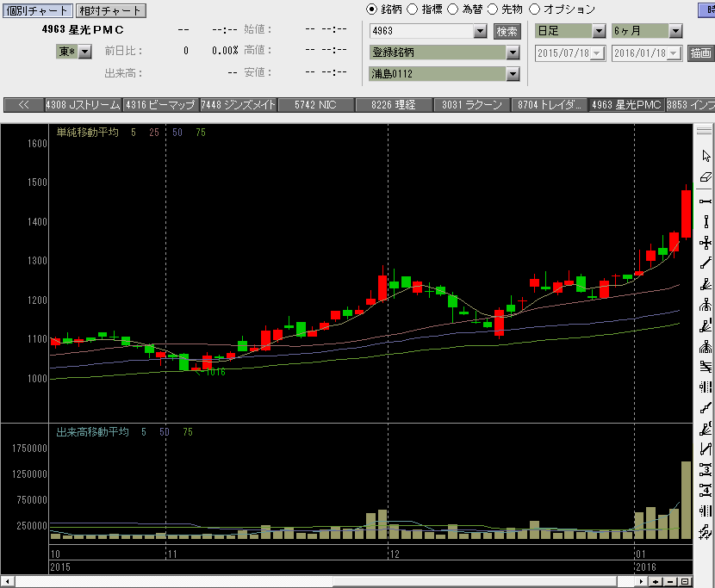Click the chart zoom out minus button
This screenshot has height=588, width=715.
(x=670, y=582)
